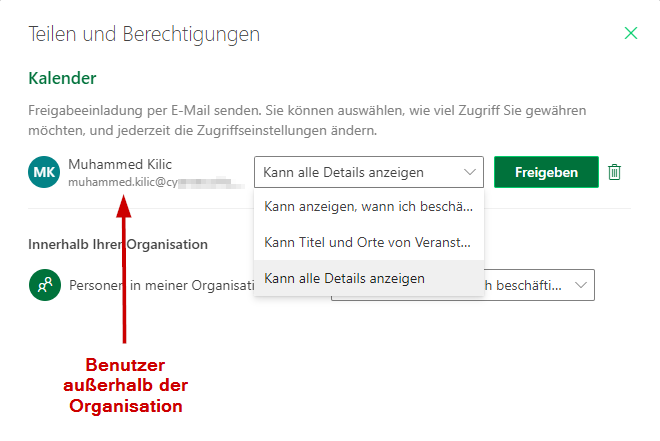Image resolution: width=660 pixels, height=441 pixels.
Task: Select 'Kann anzeigen, wann ich beschä...' option
Action: click(x=369, y=207)
